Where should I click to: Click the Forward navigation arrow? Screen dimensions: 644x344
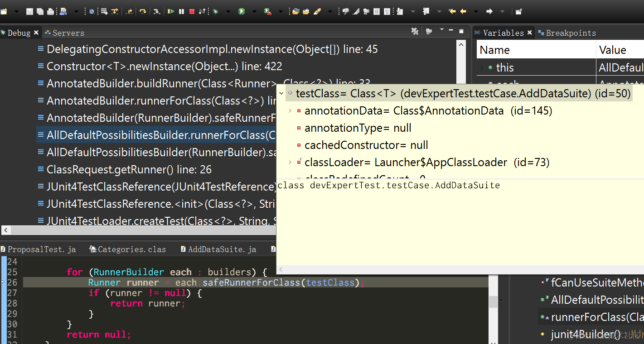[489, 11]
